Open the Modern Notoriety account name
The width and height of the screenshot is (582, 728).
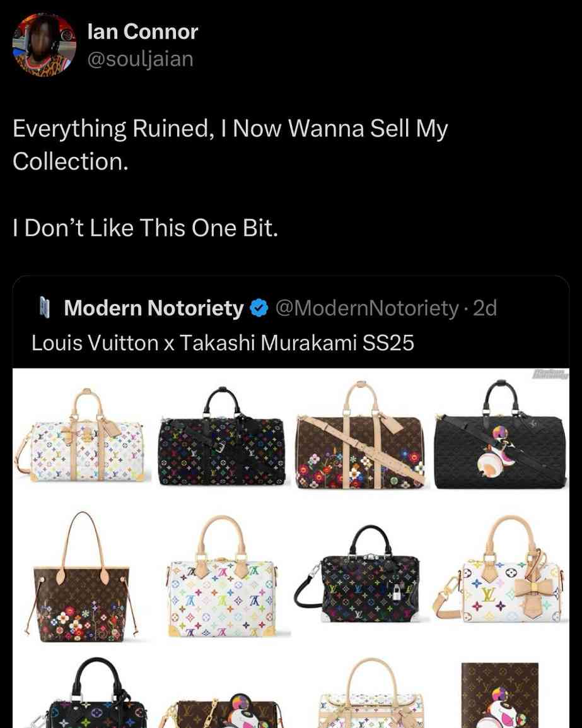[x=154, y=308]
